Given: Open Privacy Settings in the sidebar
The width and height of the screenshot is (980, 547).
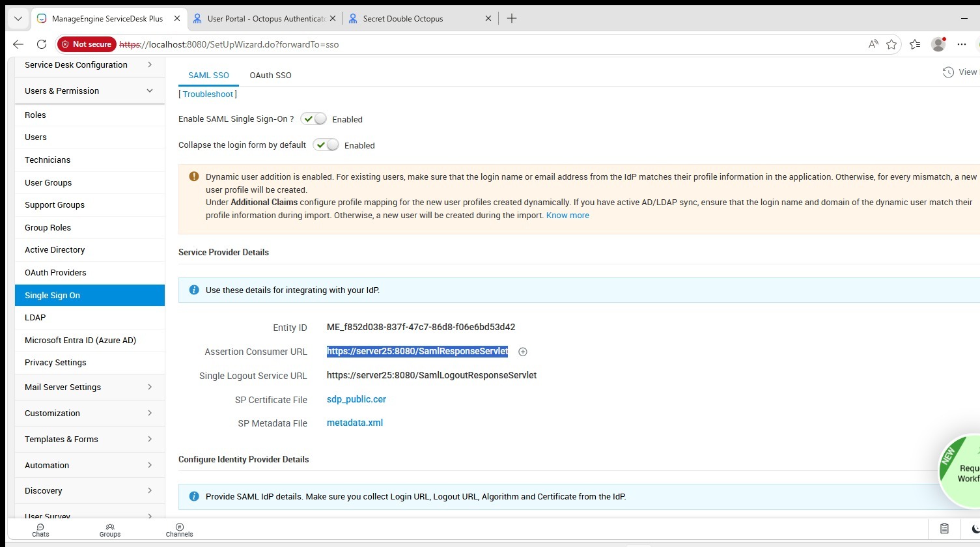Looking at the screenshot, I should 90,363.
